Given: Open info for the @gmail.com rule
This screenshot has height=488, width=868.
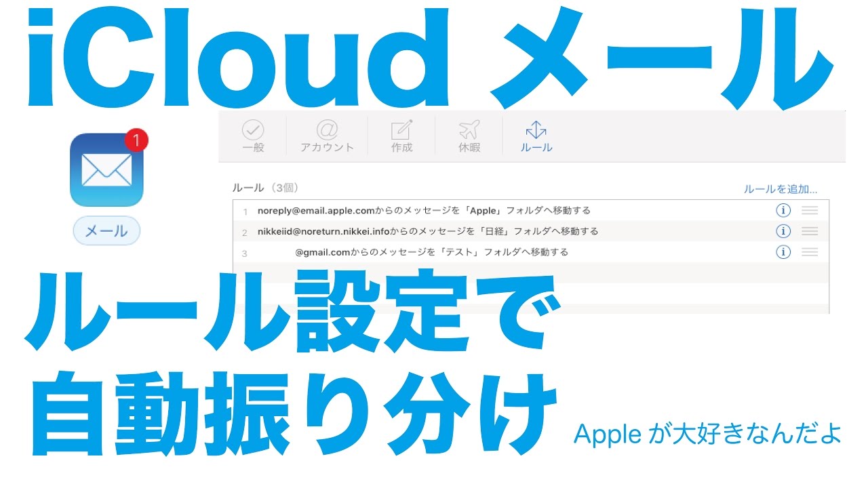Looking at the screenshot, I should 783,252.
